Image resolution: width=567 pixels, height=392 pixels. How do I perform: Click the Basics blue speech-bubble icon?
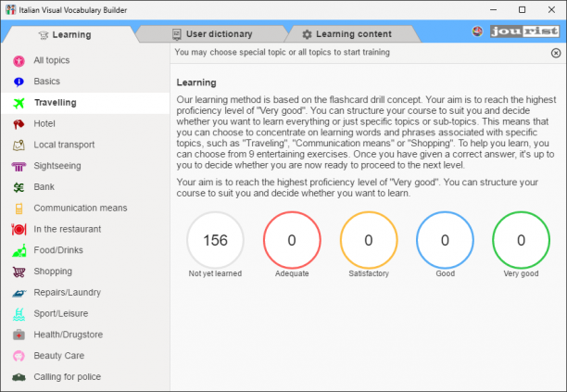(x=19, y=82)
